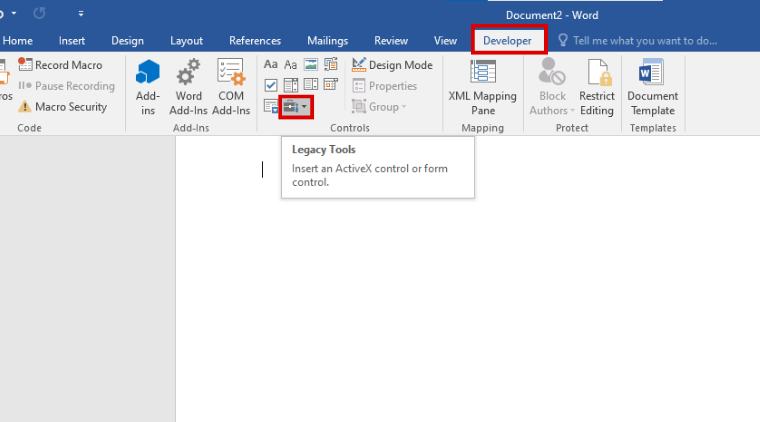This screenshot has width=760, height=422.
Task: Open the Mailings tab
Action: coord(328,41)
